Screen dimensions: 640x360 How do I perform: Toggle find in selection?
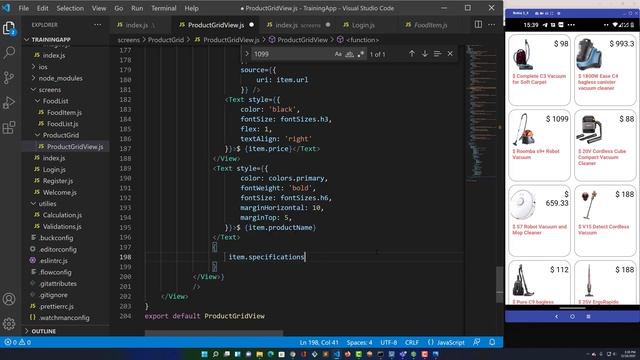pos(437,54)
